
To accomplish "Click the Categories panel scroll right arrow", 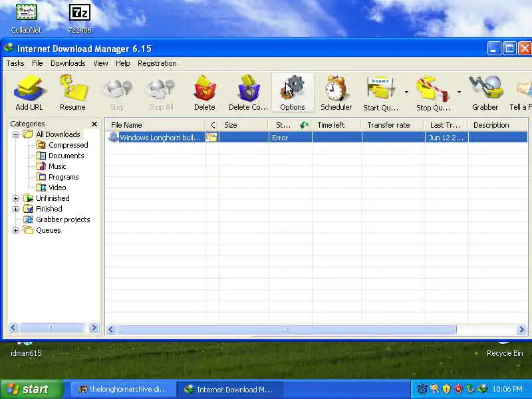I will 94,328.
